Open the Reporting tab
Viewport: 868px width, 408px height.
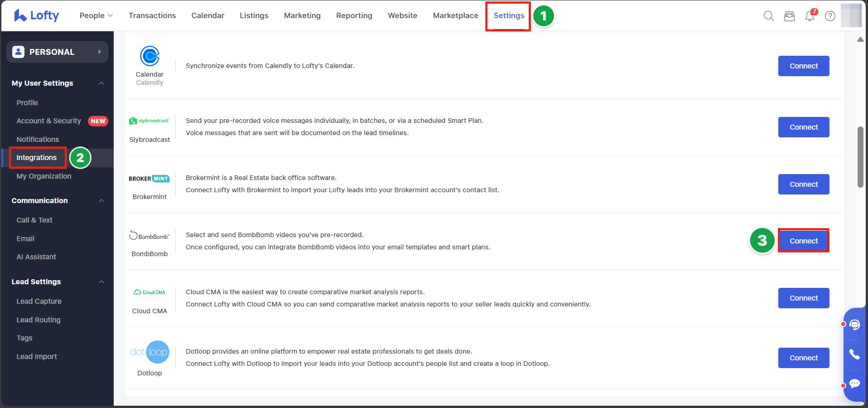(354, 15)
